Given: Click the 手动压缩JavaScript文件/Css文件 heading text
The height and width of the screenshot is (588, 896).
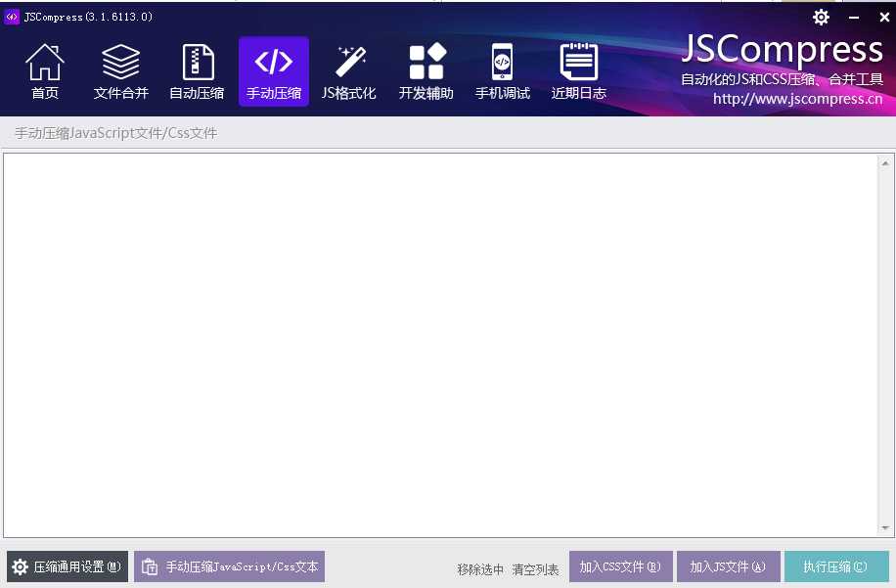Looking at the screenshot, I should tap(116, 133).
